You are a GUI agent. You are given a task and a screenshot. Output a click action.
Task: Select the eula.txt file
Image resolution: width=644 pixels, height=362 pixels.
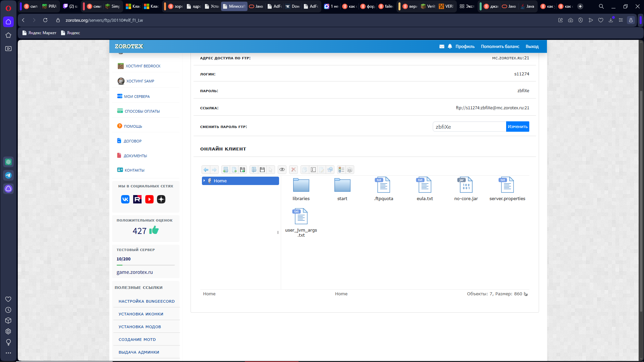425,189
